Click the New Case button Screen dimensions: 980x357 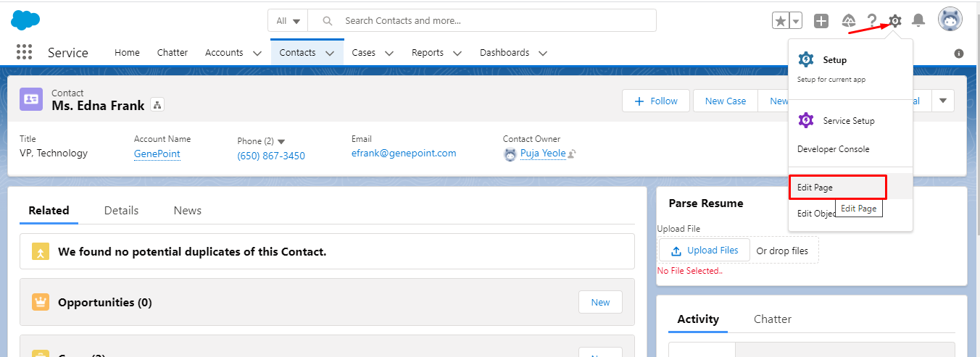[x=726, y=101]
